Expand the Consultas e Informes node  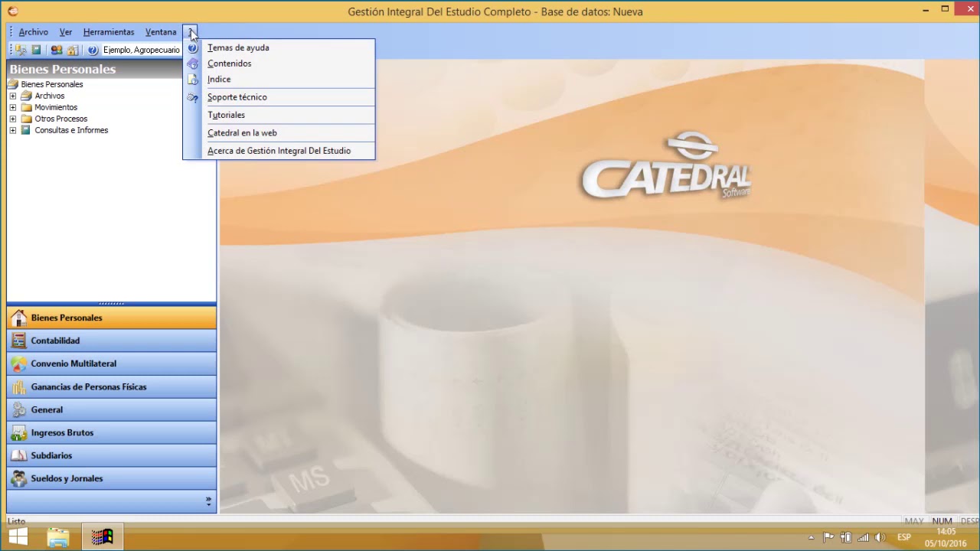point(12,131)
